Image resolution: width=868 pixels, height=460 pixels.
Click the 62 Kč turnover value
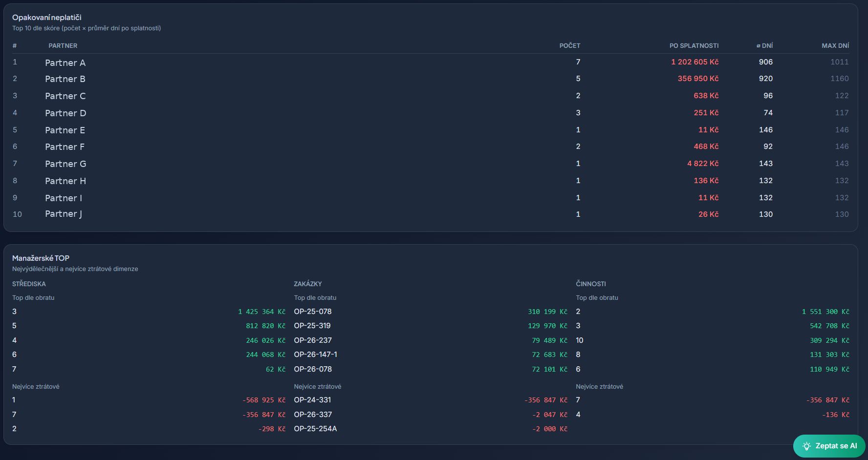276,369
